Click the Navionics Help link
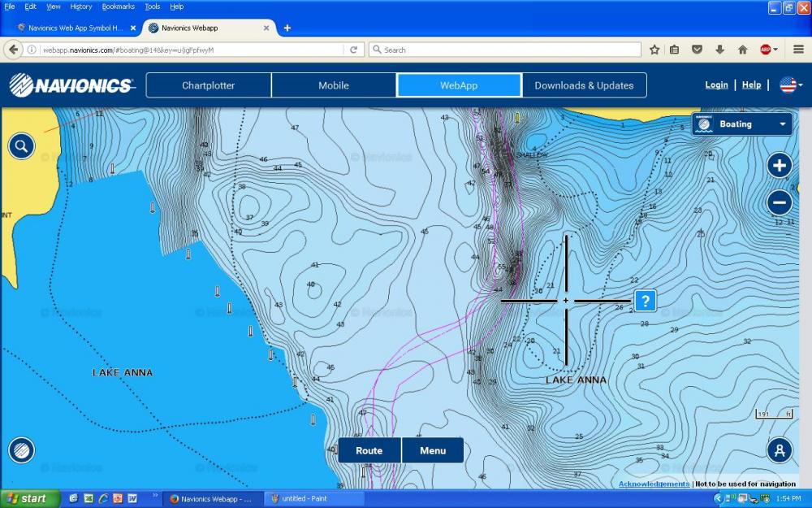This screenshot has width=812, height=508. coord(751,85)
